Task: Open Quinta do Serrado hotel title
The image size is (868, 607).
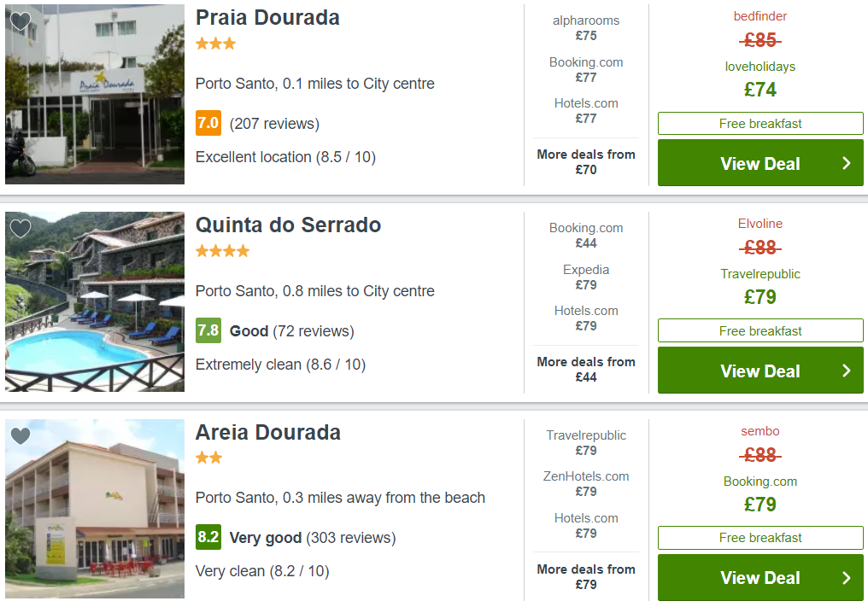Action: [x=288, y=225]
